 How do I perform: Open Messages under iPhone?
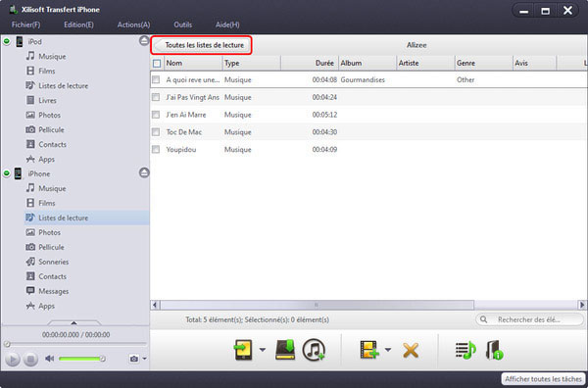pyautogui.click(x=47, y=291)
